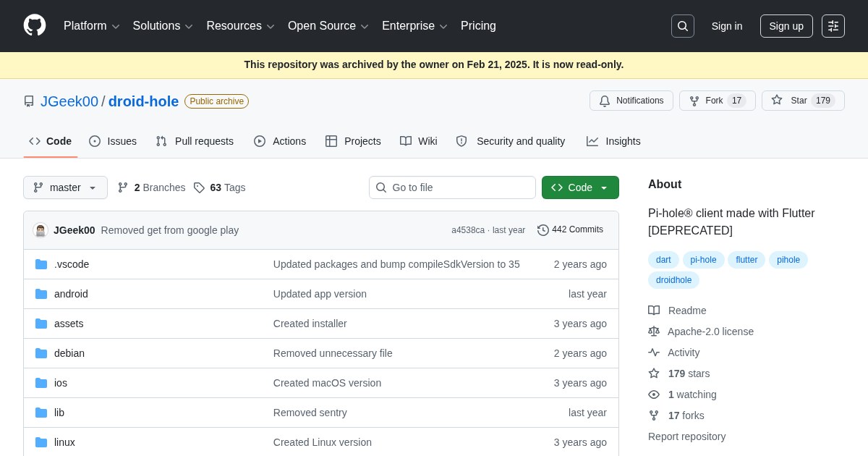Click the lib folder icon

click(x=41, y=413)
